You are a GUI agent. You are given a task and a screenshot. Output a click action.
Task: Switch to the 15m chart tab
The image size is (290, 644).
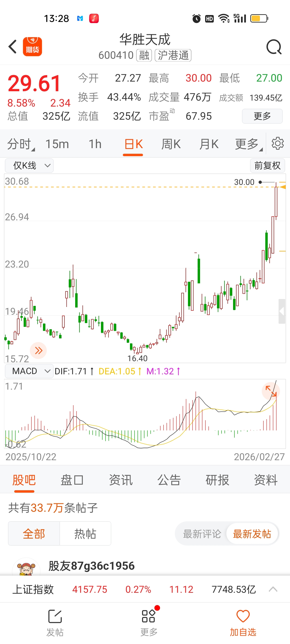[x=57, y=144]
